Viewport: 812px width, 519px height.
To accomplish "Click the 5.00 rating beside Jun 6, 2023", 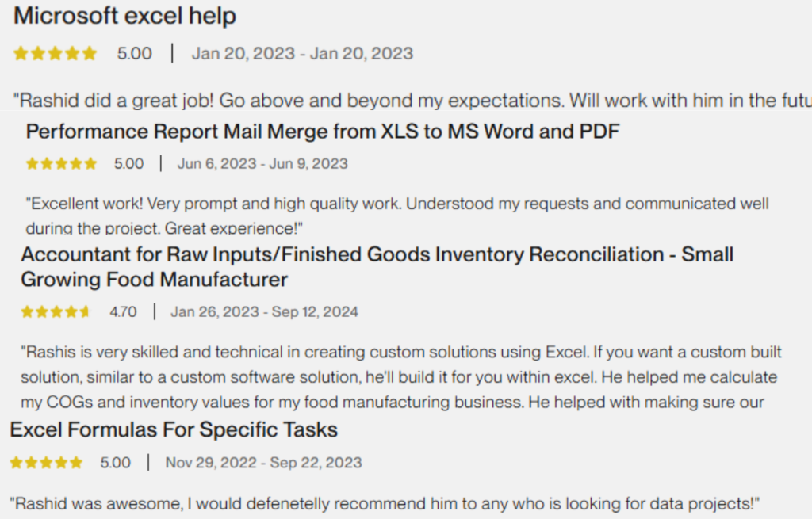I will pyautogui.click(x=129, y=164).
